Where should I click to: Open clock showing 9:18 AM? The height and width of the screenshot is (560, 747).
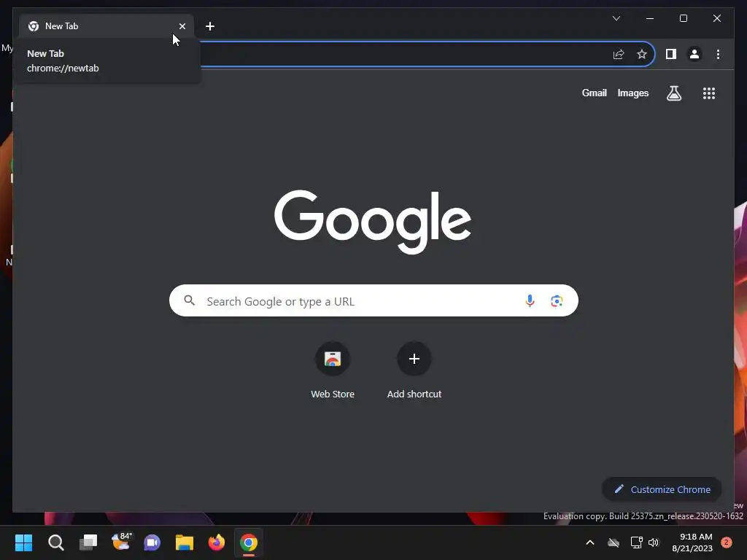pyautogui.click(x=692, y=542)
